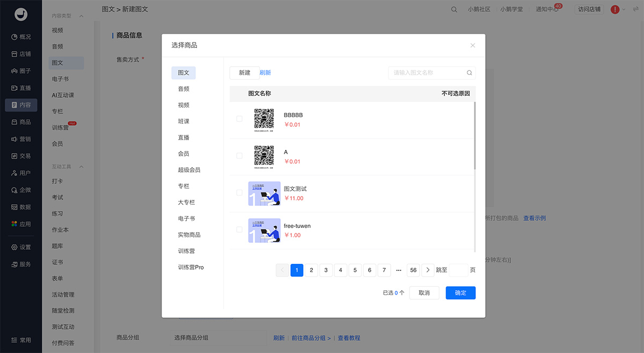
Task: Open 直播 live section in left sidebar
Action: click(x=21, y=88)
